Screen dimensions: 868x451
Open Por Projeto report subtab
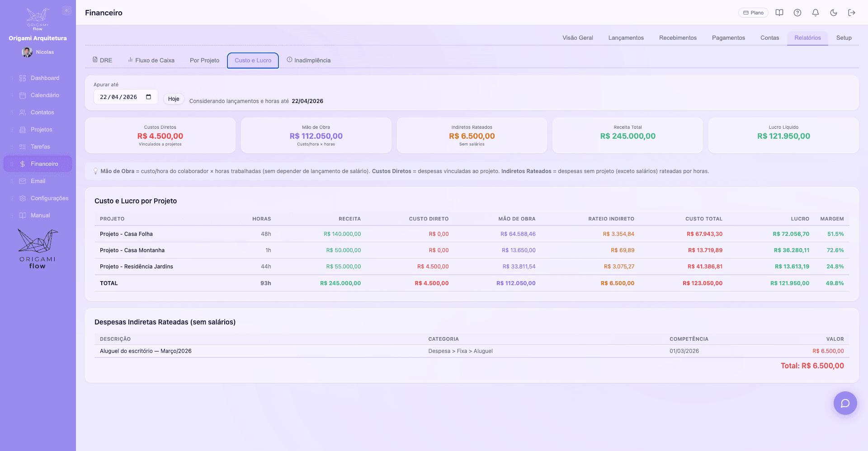204,61
